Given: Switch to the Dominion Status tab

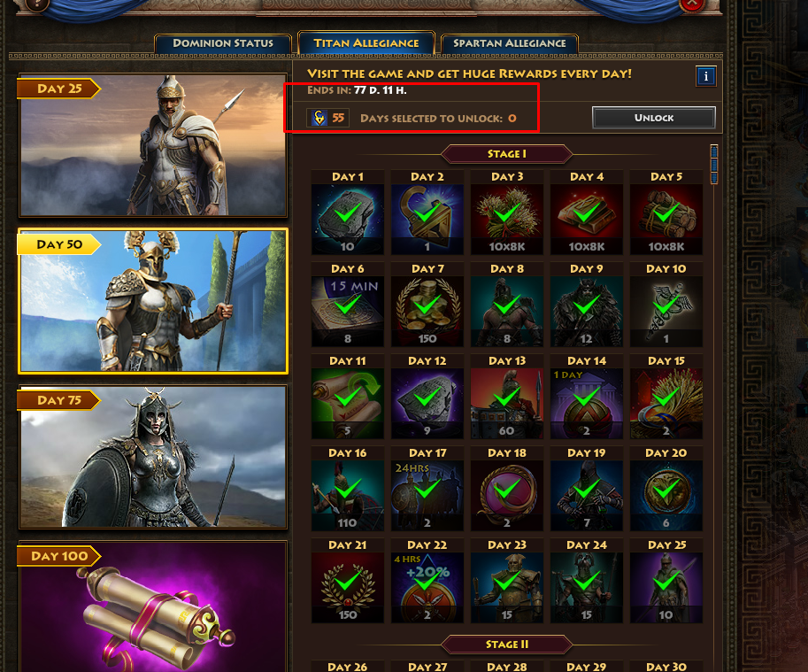Looking at the screenshot, I should (x=223, y=43).
